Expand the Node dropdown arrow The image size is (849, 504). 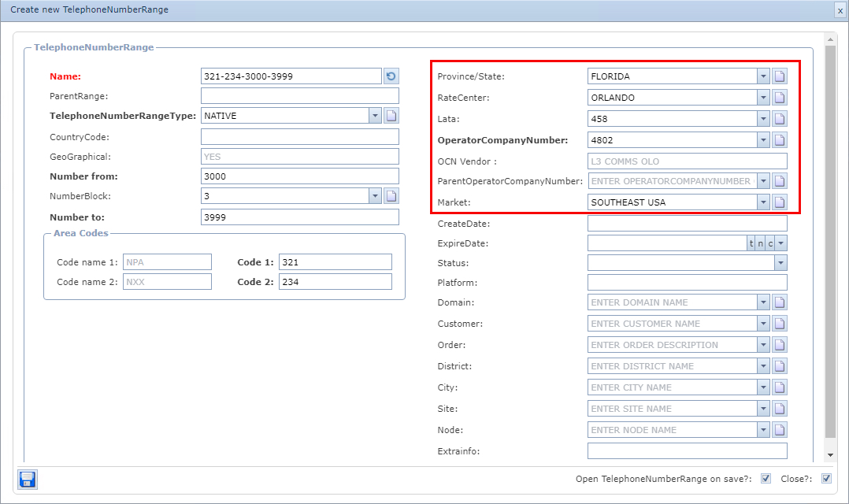(763, 430)
